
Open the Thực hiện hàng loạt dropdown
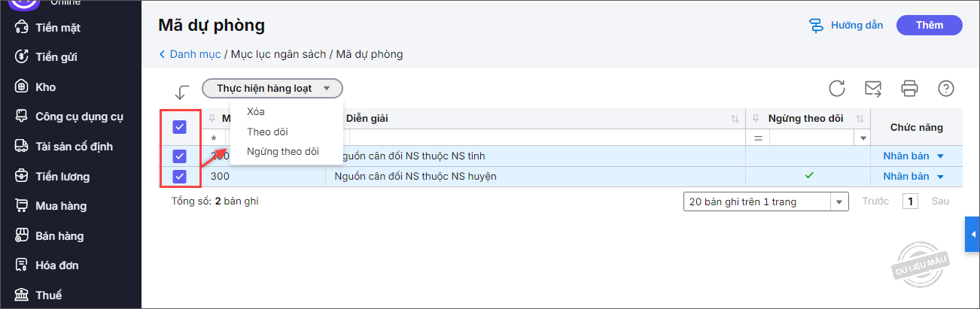click(272, 89)
